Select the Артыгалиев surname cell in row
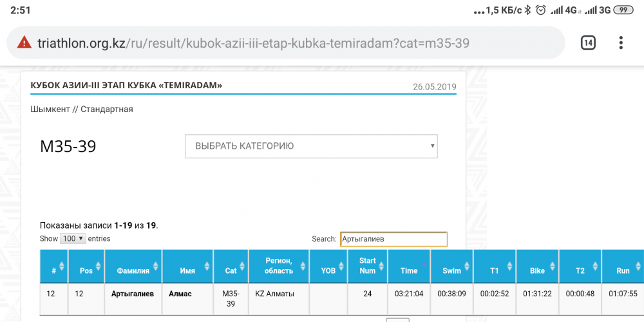Image resolution: width=644 pixels, height=322 pixels. pyautogui.click(x=132, y=294)
